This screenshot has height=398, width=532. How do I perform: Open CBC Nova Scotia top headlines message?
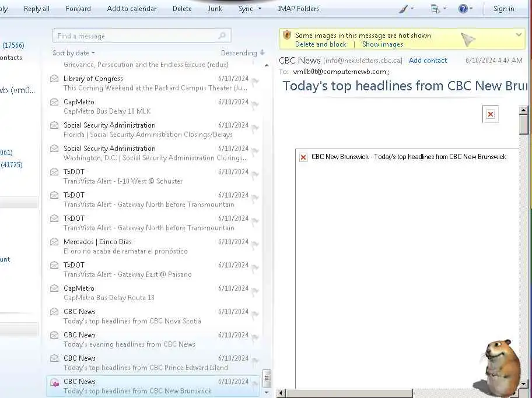coord(153,316)
